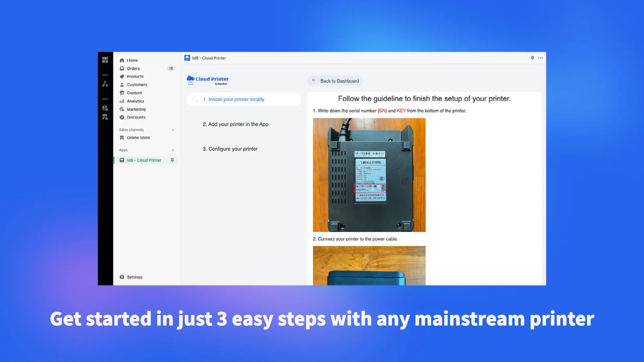Click the Discounts menu label
The image size is (644, 362).
136,117
